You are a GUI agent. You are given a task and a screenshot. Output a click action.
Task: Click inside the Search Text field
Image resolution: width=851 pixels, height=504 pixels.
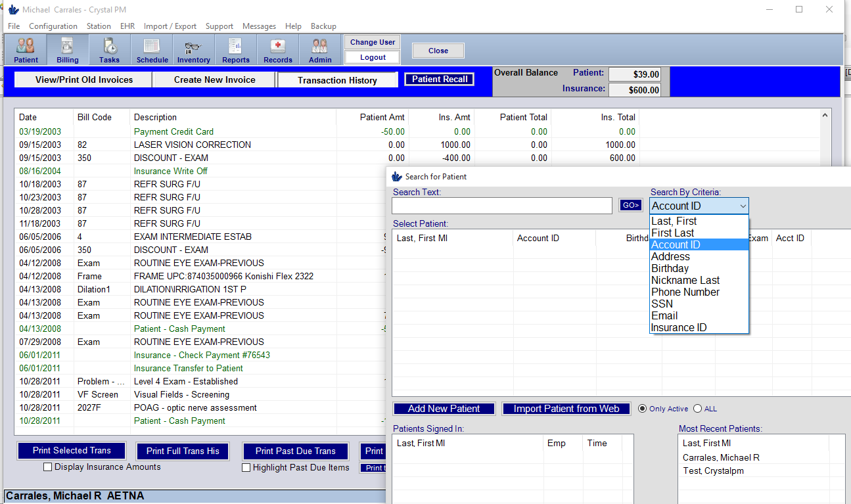click(501, 205)
